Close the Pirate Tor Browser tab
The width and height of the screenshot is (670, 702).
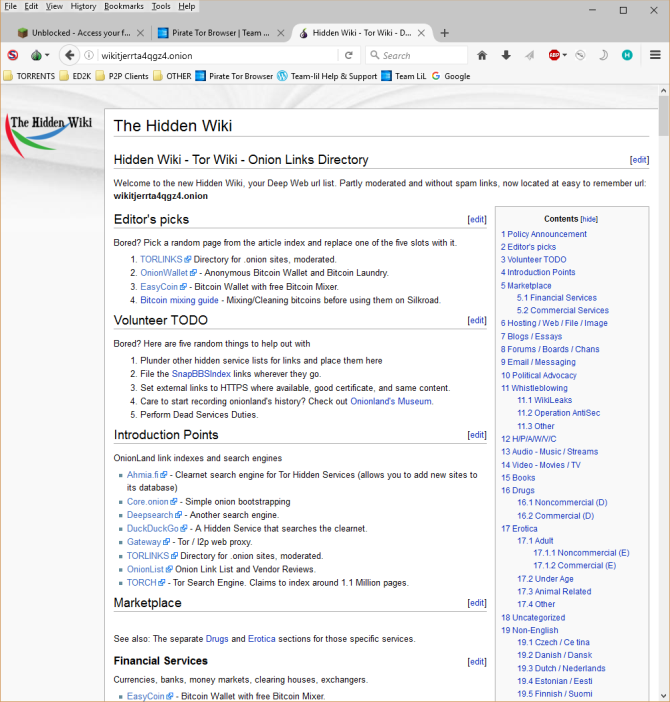pyautogui.click(x=281, y=33)
